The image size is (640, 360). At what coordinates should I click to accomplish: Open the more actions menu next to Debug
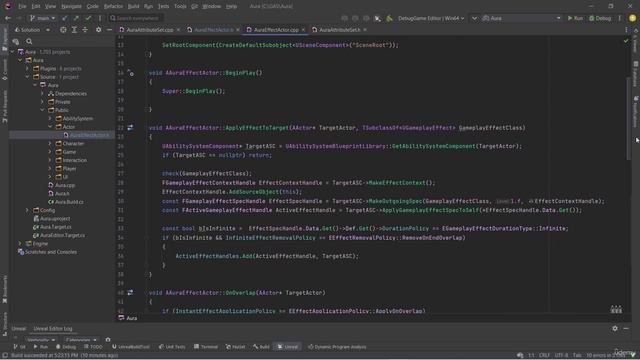coord(620,18)
